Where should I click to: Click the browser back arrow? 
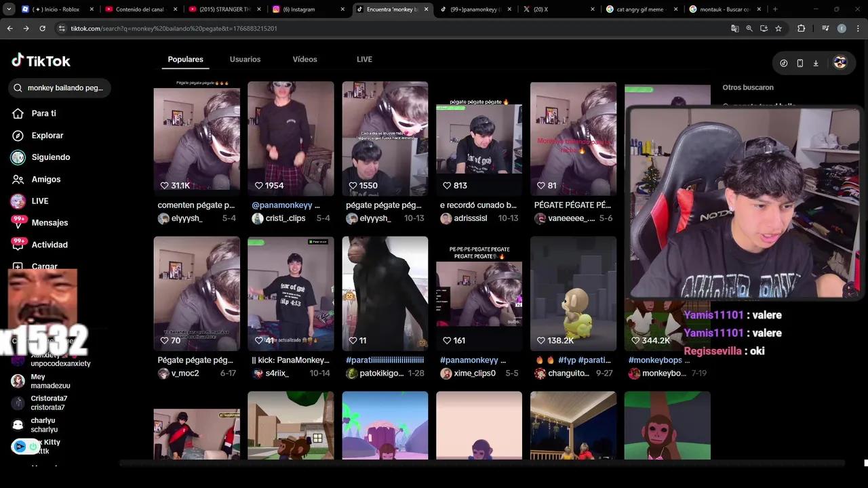9,28
